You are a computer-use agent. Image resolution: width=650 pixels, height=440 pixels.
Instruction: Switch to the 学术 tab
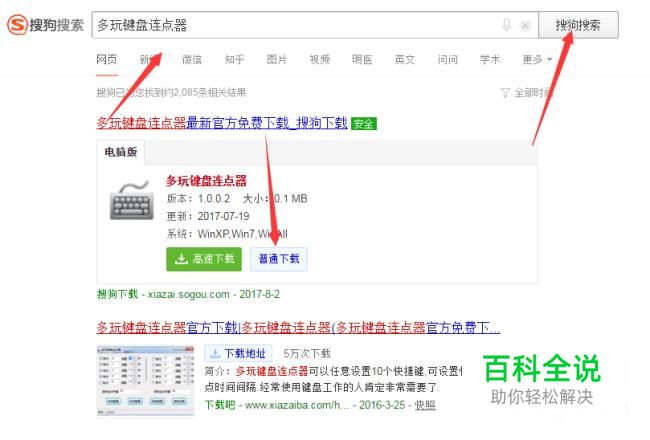tap(490, 59)
